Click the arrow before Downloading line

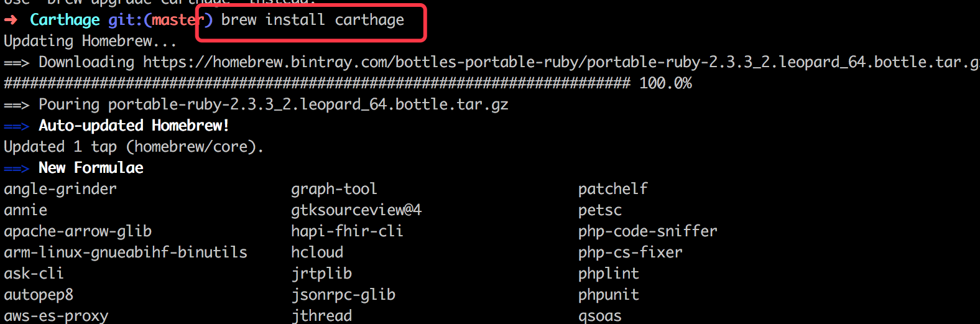pyautogui.click(x=16, y=63)
